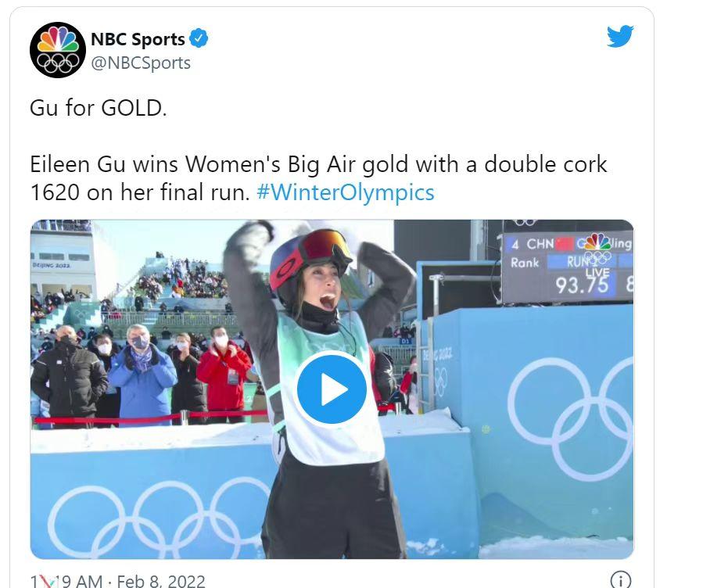Click the Olympic rings on right wall
This screenshot has height=588, width=703.
(x=575, y=414)
